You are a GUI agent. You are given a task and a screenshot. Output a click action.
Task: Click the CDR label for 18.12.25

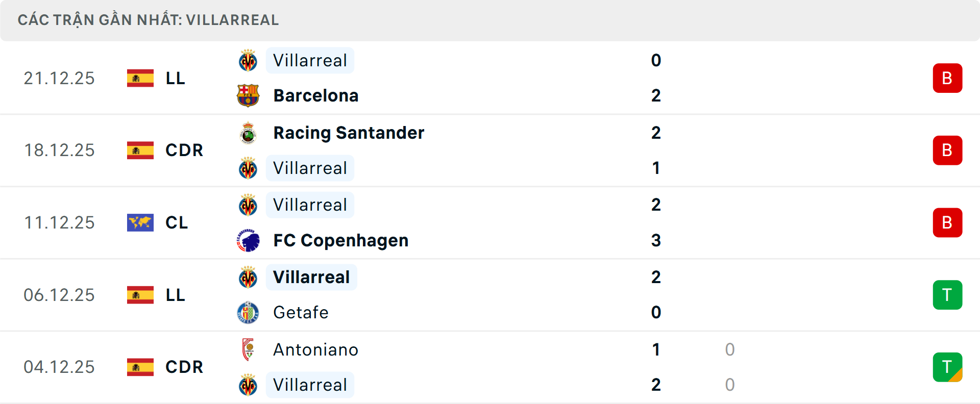click(184, 150)
